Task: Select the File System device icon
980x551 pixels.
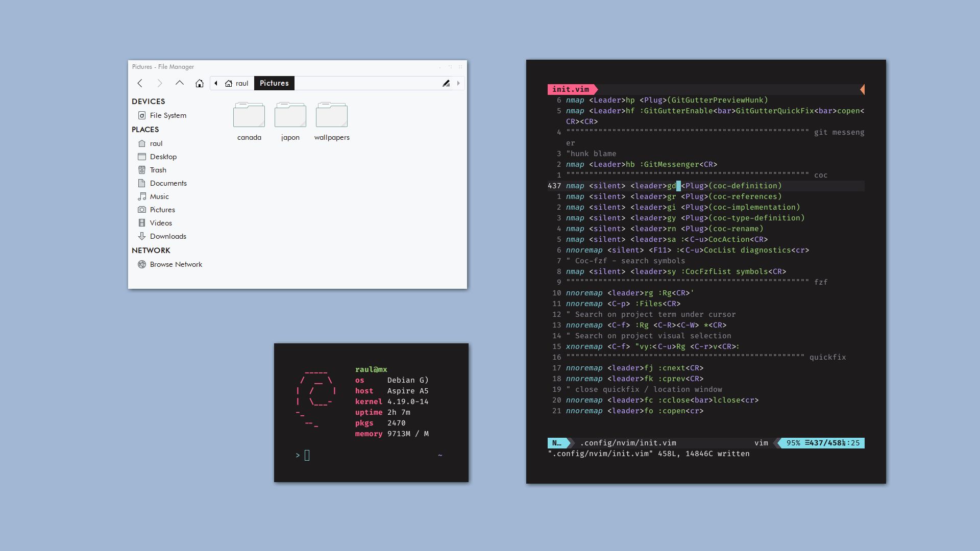Action: pos(142,115)
